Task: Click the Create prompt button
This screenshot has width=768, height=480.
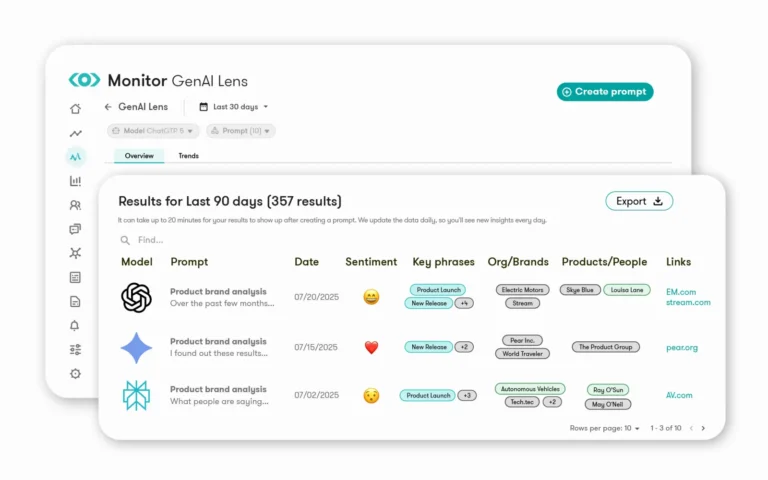Action: click(605, 92)
